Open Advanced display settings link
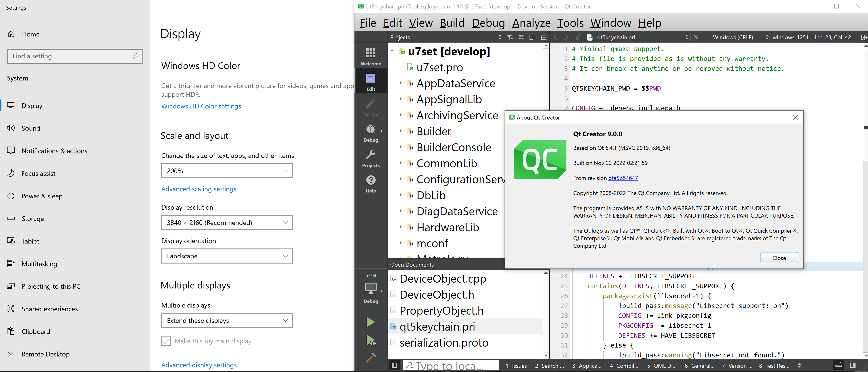868x372 pixels. [199, 365]
